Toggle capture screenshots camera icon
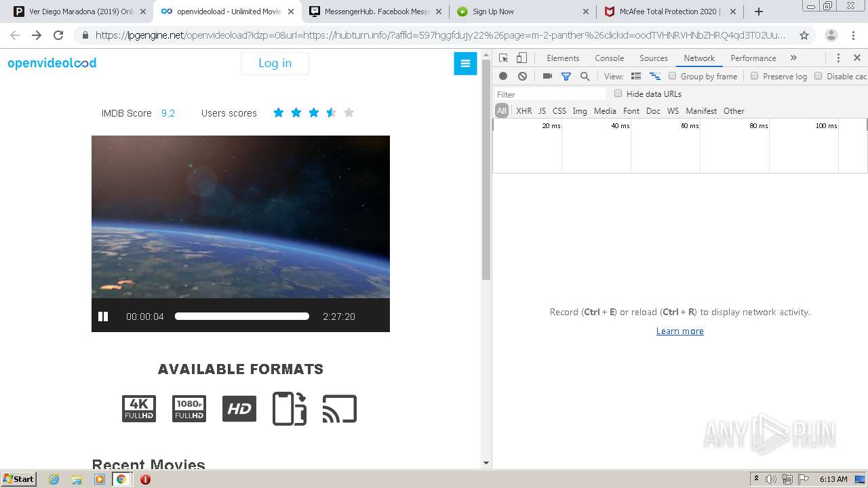 click(x=547, y=77)
